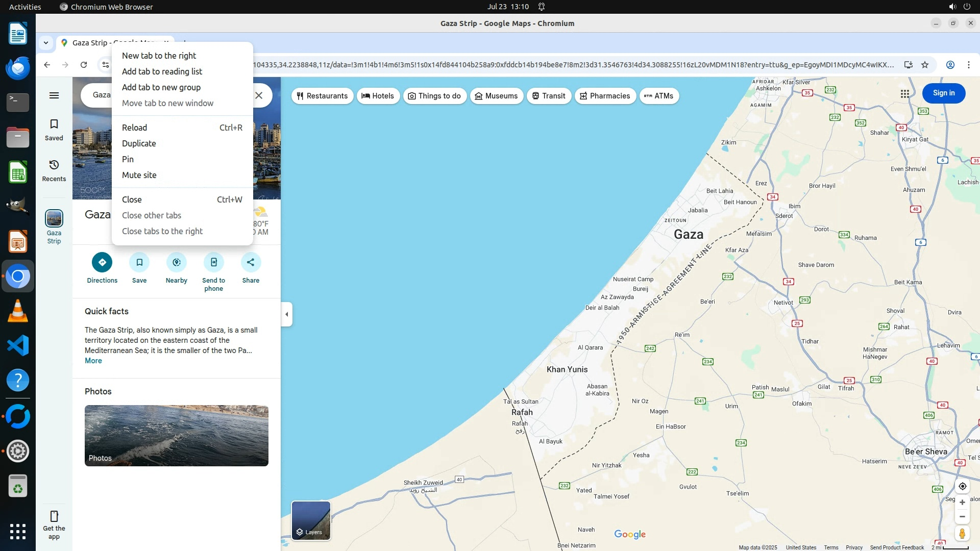This screenshot has height=551, width=980.
Task: Click the Share place icon
Action: tap(251, 262)
